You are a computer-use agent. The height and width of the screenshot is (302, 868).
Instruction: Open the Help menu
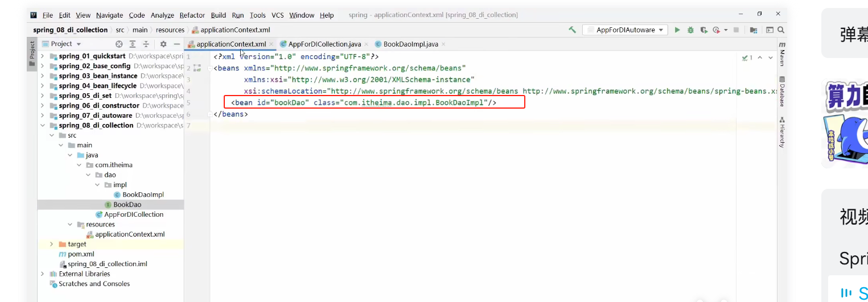(327, 15)
